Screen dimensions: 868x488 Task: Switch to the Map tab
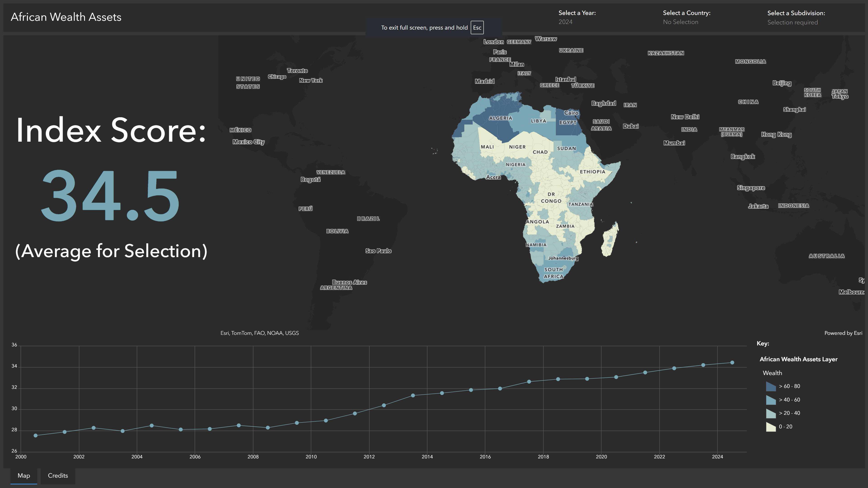point(24,476)
